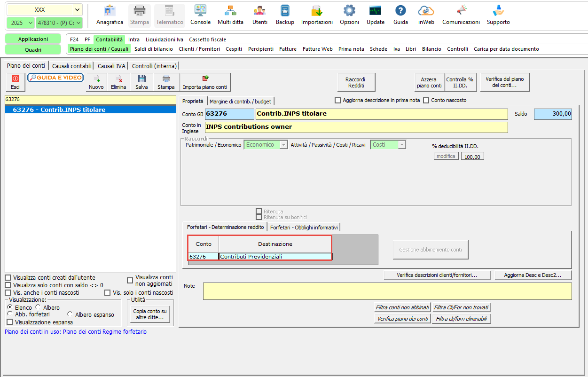Switch to the Causali contabili tab
Viewport: 588px width, 377px height.
click(72, 66)
